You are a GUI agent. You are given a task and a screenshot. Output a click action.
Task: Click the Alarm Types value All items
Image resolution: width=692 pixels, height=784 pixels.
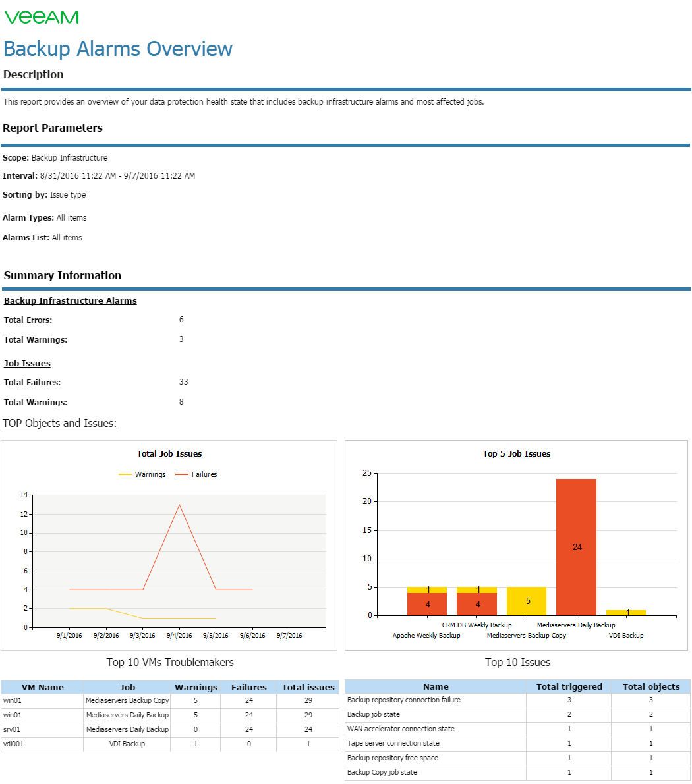tap(71, 218)
